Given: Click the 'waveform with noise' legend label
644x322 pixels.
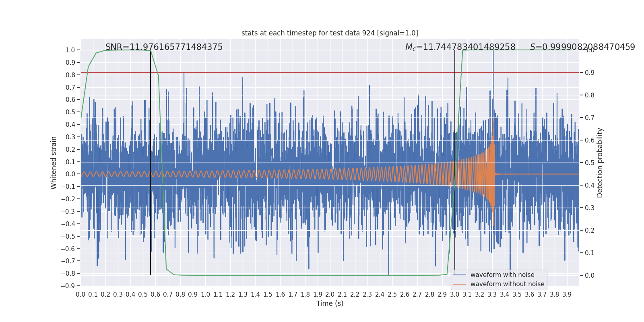Looking at the screenshot, I should tap(502, 275).
